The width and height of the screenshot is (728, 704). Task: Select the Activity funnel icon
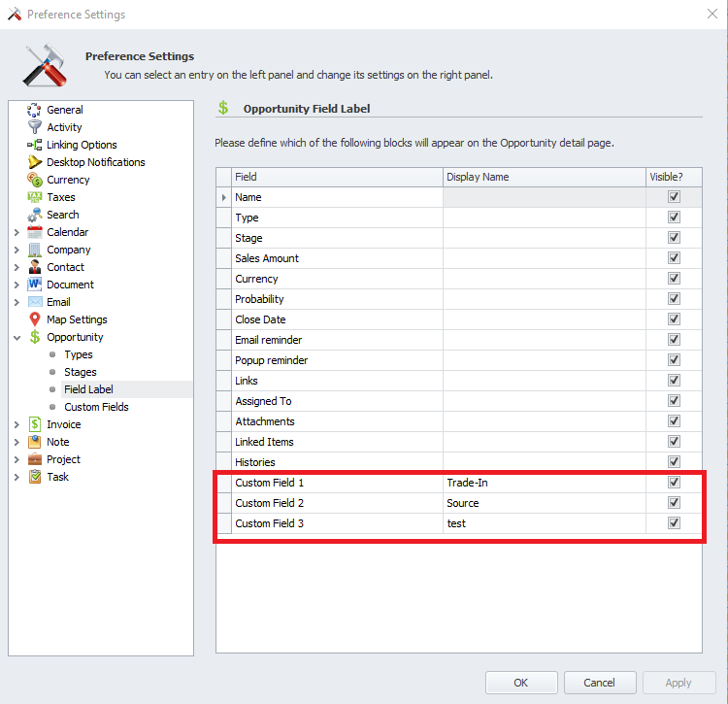pos(35,127)
